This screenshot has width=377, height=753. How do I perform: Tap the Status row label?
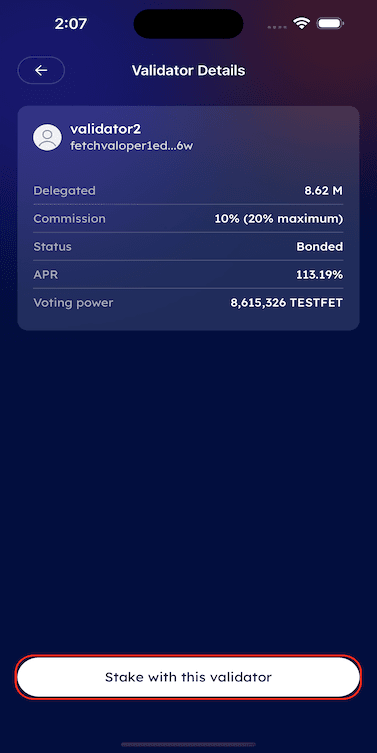[52, 247]
